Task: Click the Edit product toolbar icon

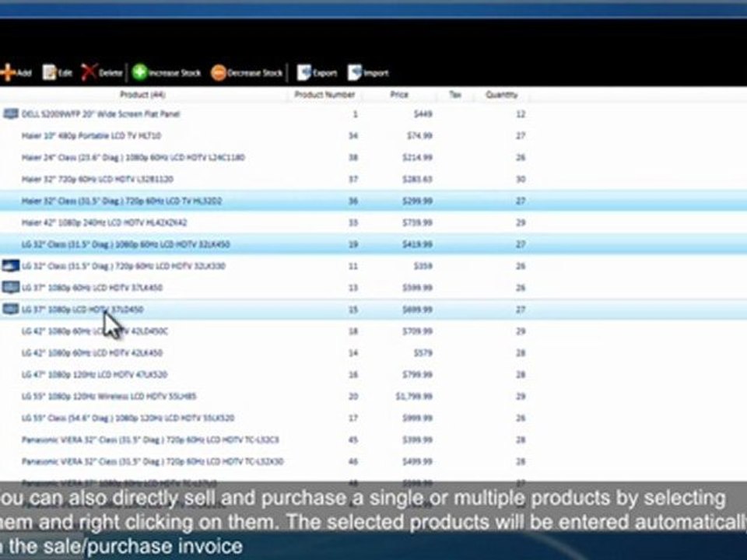Action: point(49,73)
